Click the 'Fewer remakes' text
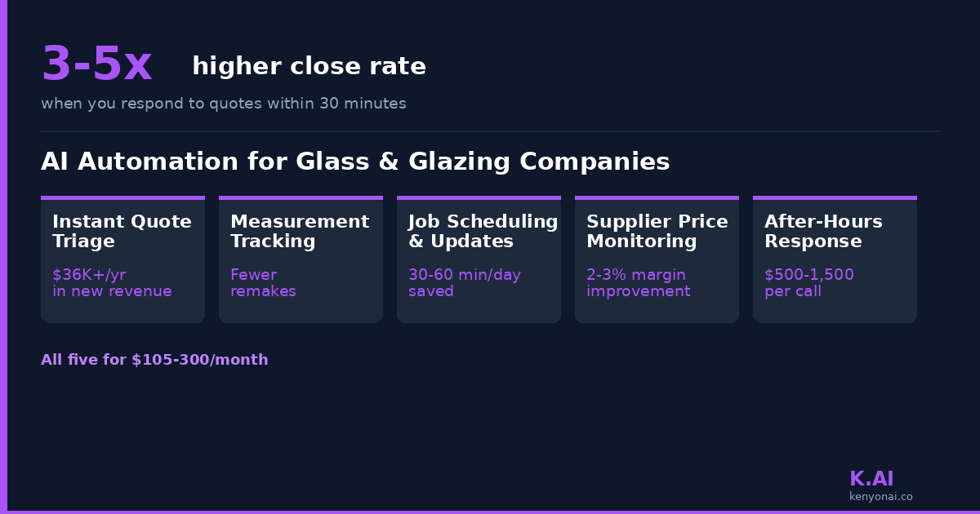 tap(263, 283)
